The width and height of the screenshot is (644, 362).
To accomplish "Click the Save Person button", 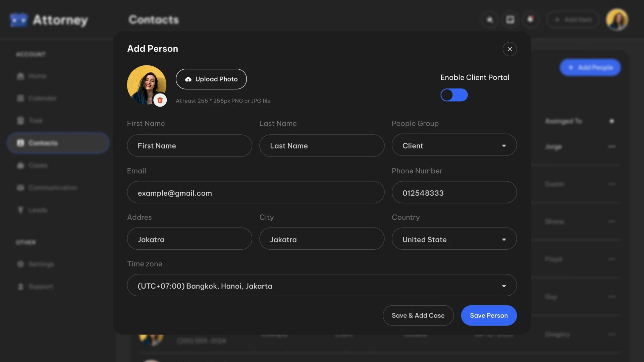I will [489, 315].
